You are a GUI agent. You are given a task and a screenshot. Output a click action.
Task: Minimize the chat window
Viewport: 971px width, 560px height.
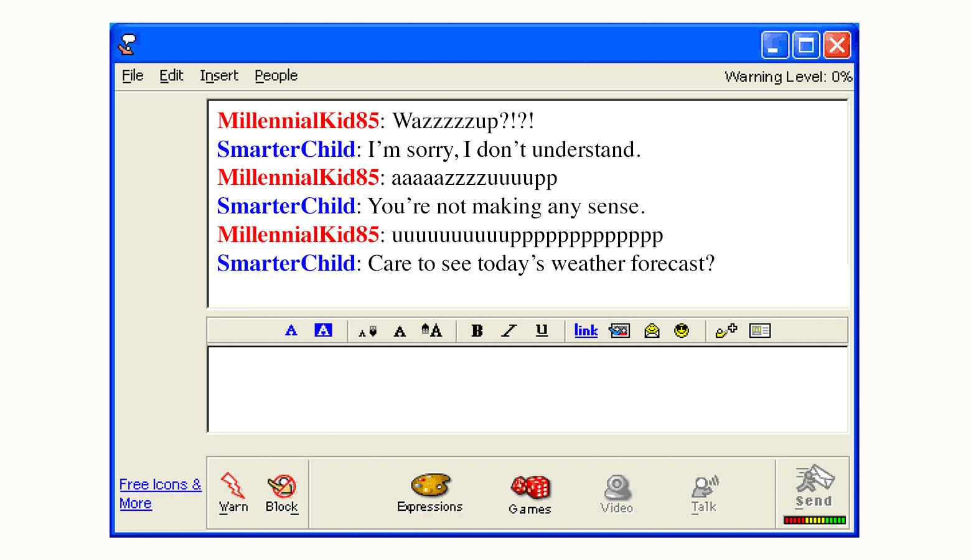click(775, 45)
